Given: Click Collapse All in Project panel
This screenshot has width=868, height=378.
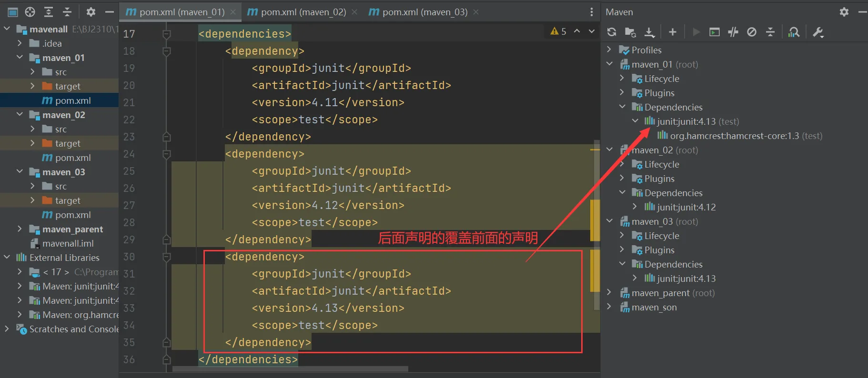Looking at the screenshot, I should coord(67,12).
